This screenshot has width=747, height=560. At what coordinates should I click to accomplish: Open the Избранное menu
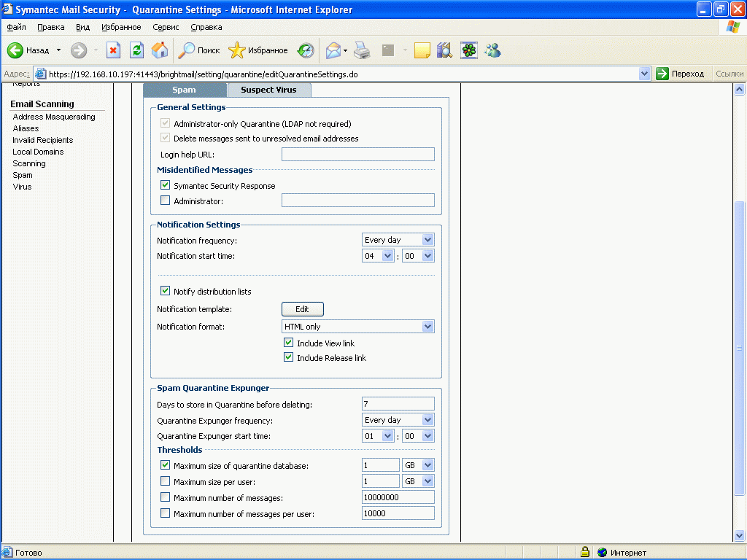click(122, 27)
